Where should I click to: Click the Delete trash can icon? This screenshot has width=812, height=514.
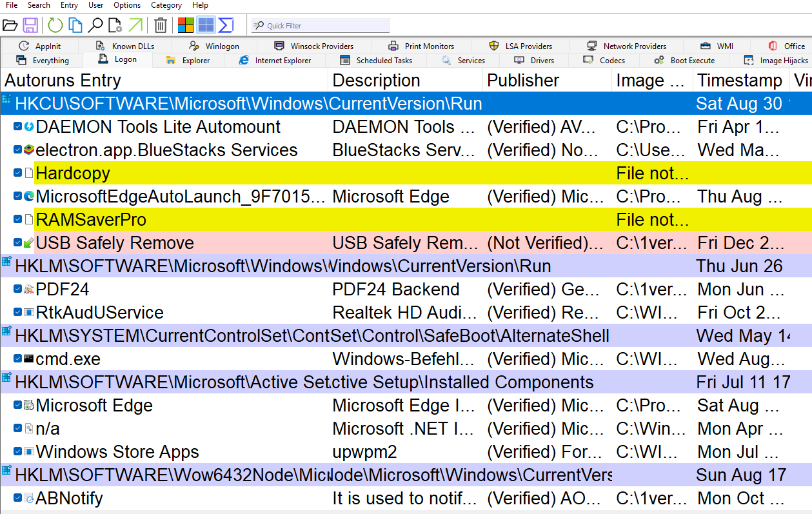coord(161,25)
